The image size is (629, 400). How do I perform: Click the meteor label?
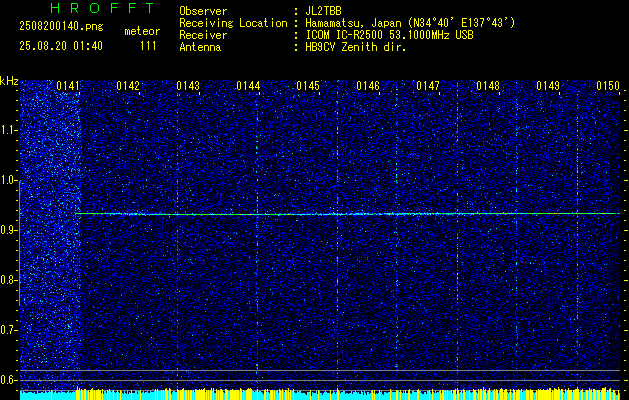click(142, 31)
